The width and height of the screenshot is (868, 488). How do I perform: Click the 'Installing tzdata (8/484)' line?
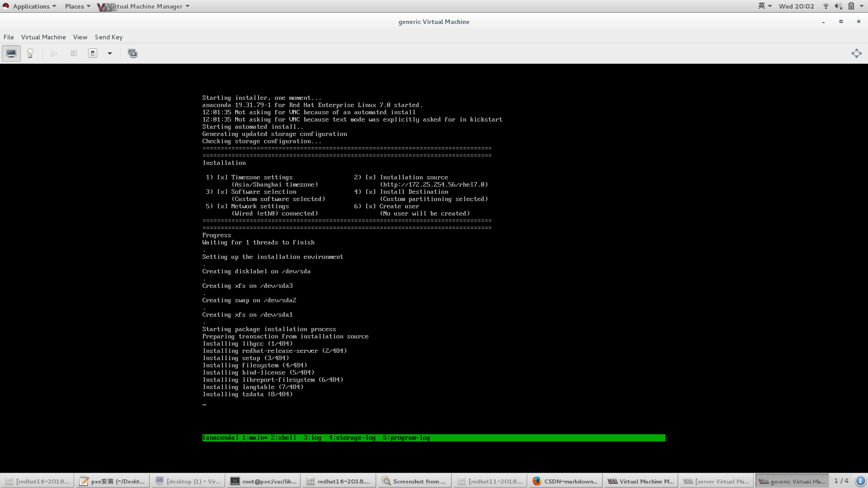248,394
